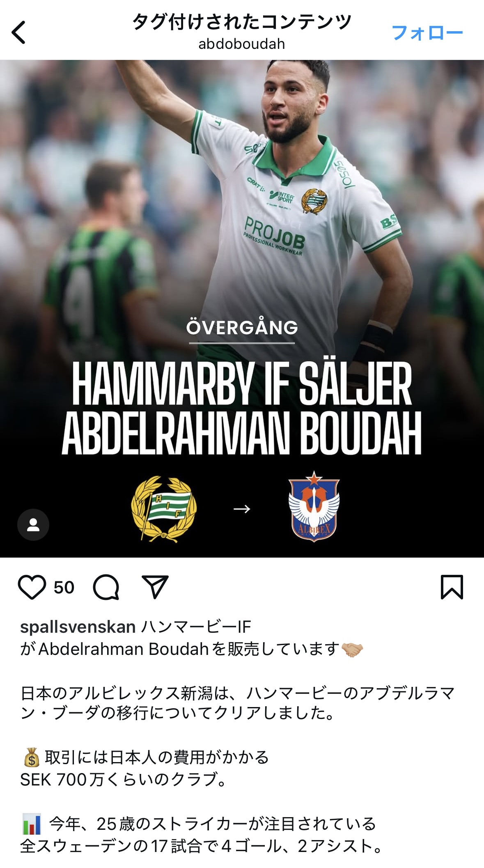Viewport: 484px width, 868px height.
Task: Tap the money bag emoji in caption
Action: (x=32, y=758)
